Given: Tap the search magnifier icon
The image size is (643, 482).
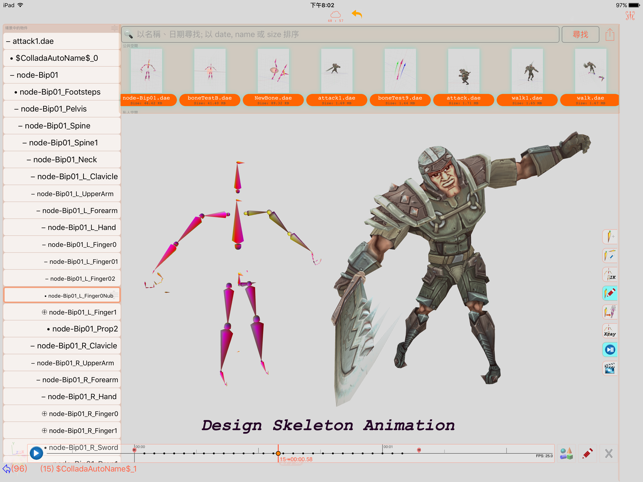Looking at the screenshot, I should pos(129,34).
